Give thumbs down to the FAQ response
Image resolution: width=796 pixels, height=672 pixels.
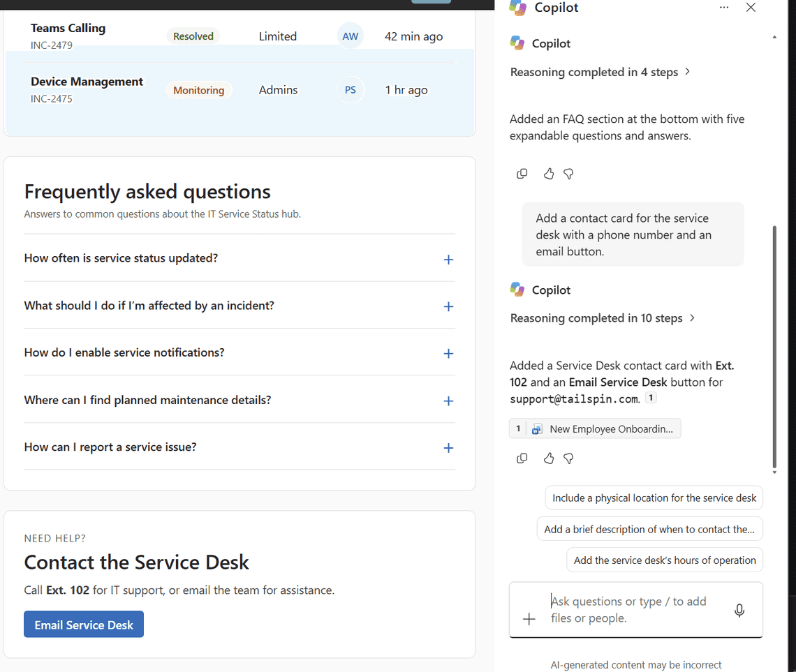[x=568, y=174]
